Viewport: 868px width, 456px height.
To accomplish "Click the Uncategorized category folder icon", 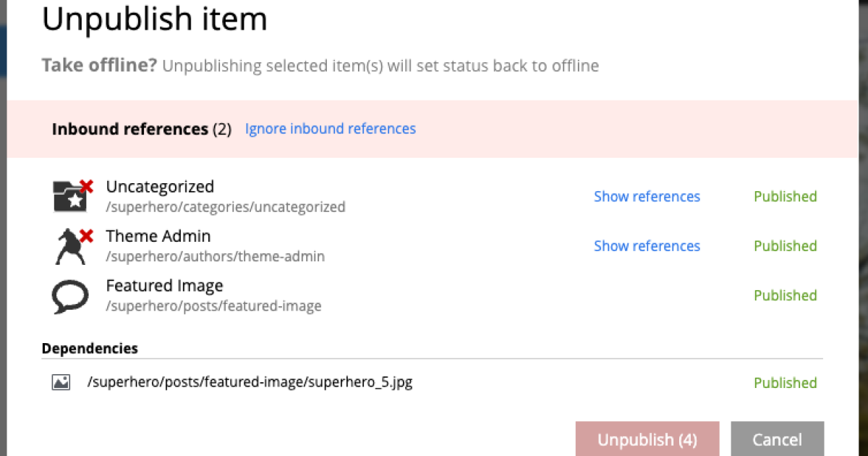I will (x=69, y=198).
